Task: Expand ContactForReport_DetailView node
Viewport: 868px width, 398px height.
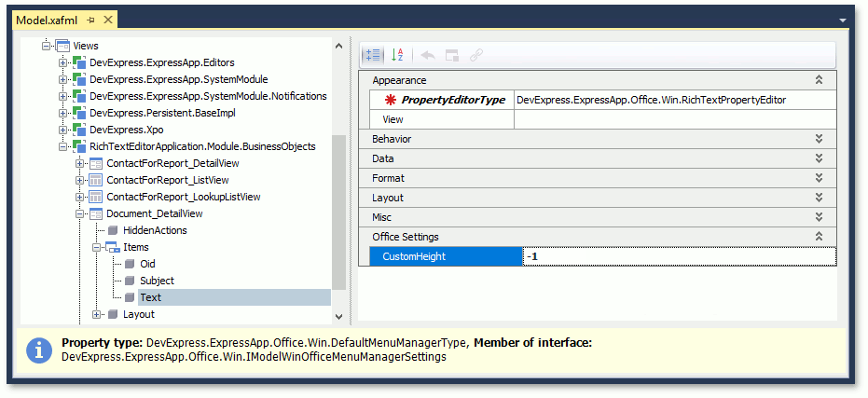Action: click(80, 163)
